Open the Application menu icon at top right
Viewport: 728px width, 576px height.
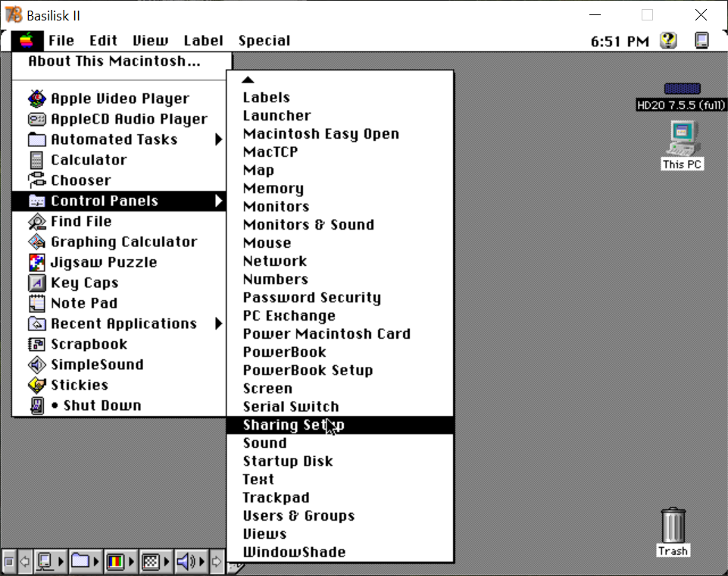coord(701,41)
